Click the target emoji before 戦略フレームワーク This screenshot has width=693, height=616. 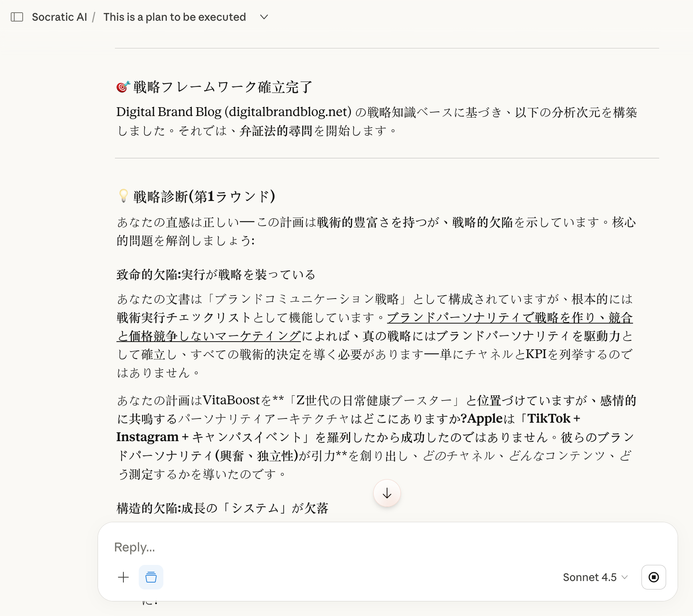[x=123, y=87]
